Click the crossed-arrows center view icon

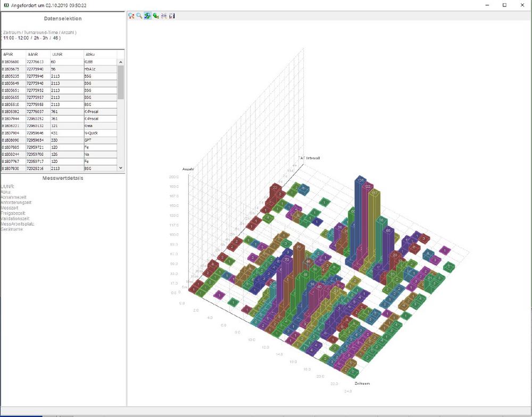(164, 16)
